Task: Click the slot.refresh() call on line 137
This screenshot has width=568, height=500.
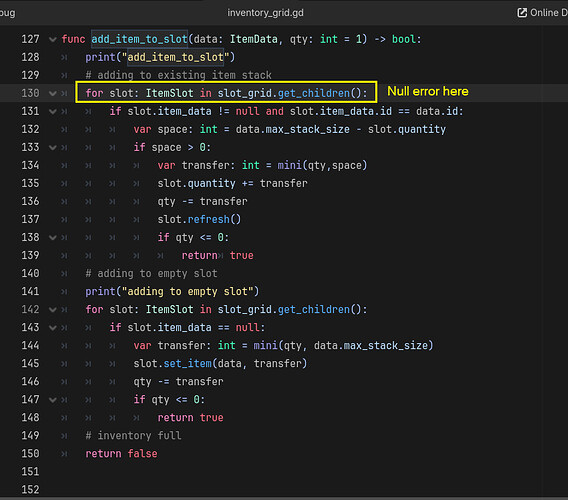Action: tap(199, 219)
